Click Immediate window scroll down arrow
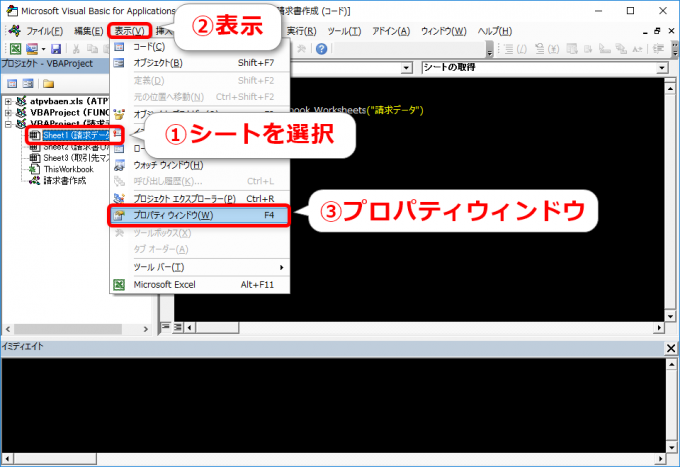 [671, 447]
